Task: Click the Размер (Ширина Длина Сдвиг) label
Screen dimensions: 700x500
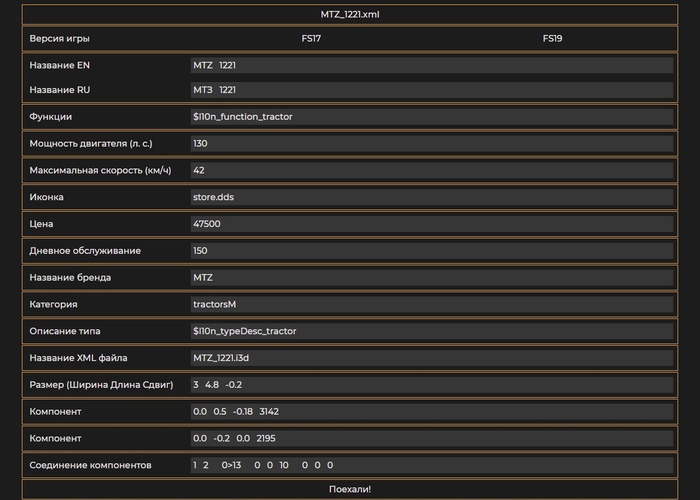Action: pyautogui.click(x=101, y=384)
